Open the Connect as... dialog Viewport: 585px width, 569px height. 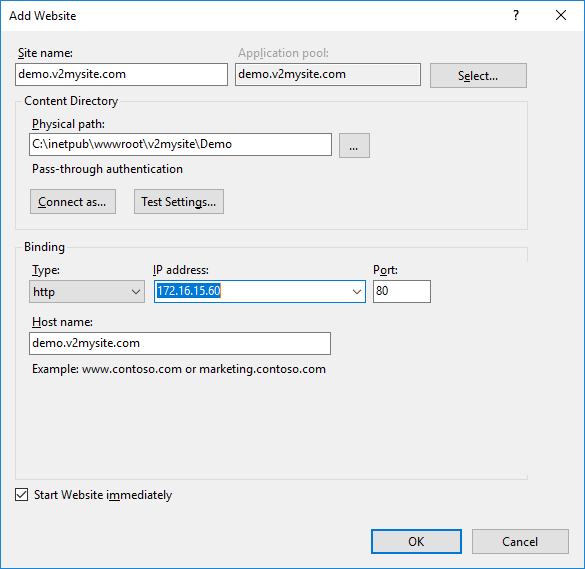[73, 201]
